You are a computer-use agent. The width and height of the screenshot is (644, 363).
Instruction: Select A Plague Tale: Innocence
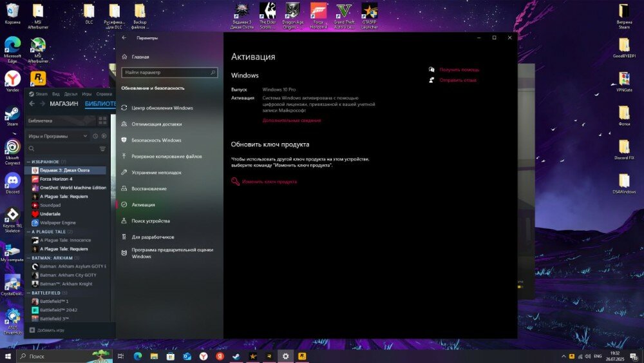click(x=66, y=240)
